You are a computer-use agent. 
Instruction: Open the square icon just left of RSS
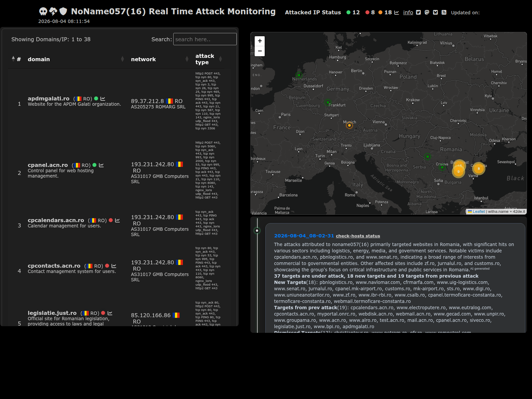435,13
